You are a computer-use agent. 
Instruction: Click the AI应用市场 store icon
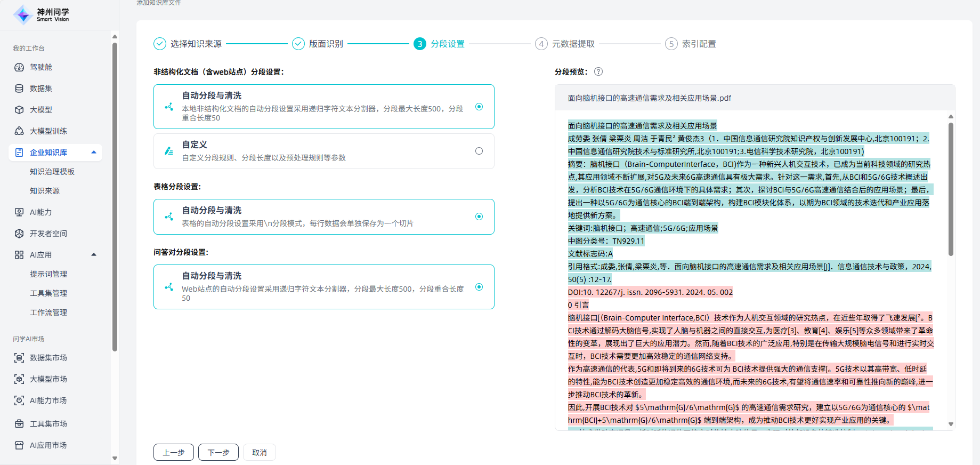pos(19,445)
